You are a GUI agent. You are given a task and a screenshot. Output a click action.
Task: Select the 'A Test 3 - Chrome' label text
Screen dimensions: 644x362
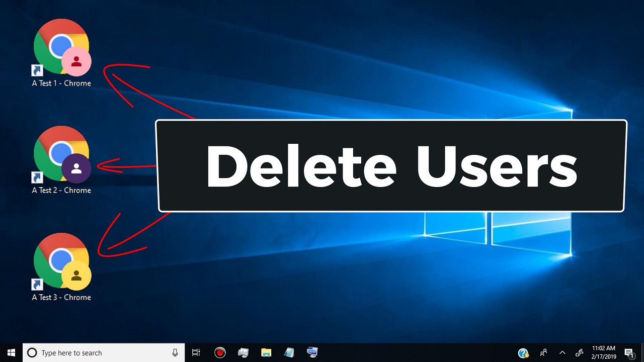(x=61, y=298)
